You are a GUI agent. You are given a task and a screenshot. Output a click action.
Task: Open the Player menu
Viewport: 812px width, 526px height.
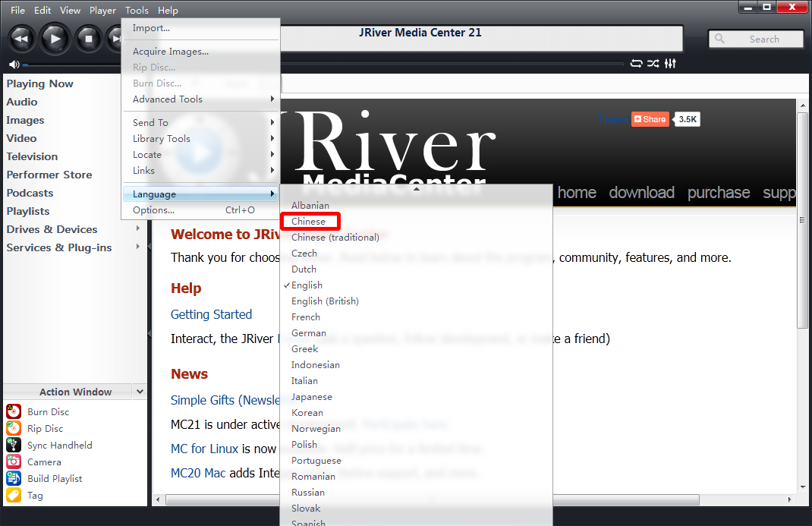click(102, 11)
